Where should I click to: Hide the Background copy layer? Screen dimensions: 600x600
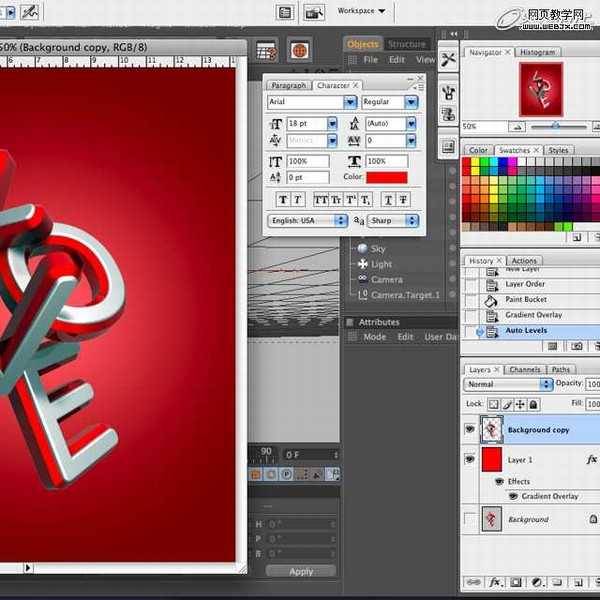click(x=470, y=429)
